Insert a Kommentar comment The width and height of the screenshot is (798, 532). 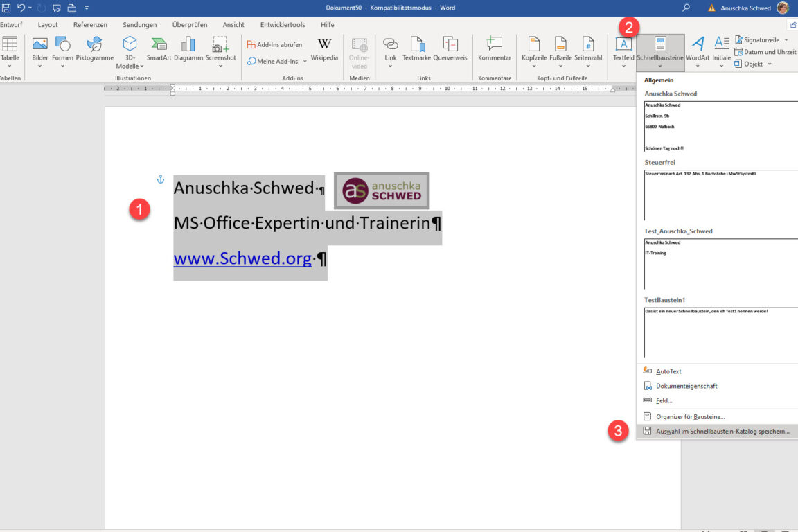pos(494,48)
